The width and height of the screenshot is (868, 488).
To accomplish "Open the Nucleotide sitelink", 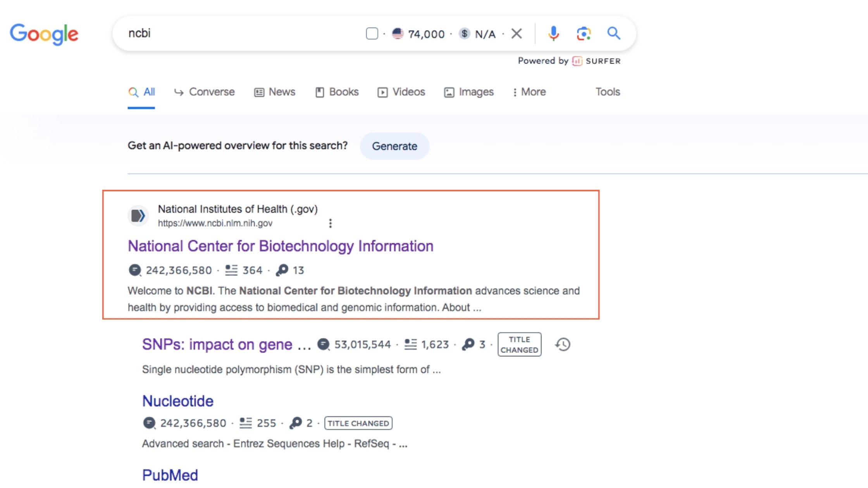I will pos(177,401).
